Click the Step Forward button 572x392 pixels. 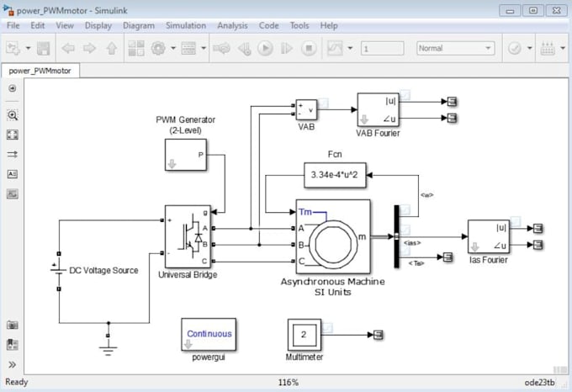click(287, 48)
